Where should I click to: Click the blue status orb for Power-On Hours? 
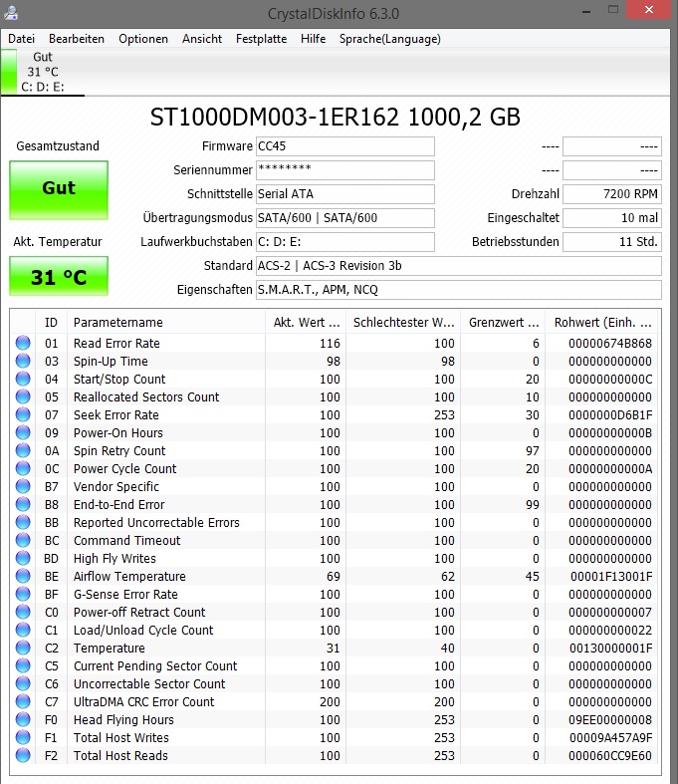[x=23, y=432]
